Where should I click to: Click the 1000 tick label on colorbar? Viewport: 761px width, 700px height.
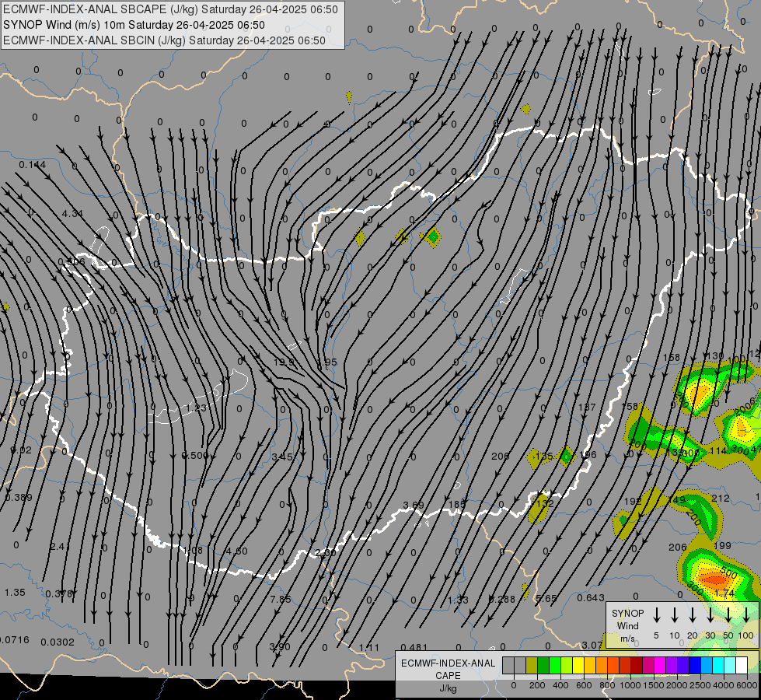[x=630, y=685]
